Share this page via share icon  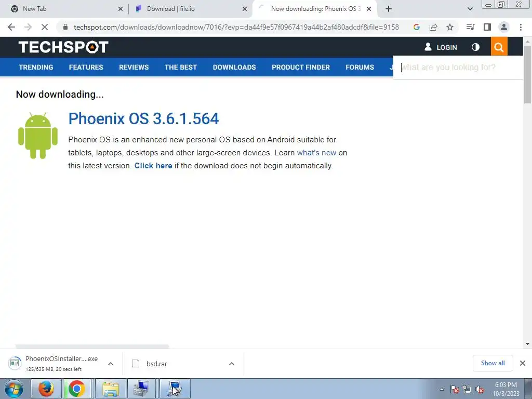(x=433, y=27)
